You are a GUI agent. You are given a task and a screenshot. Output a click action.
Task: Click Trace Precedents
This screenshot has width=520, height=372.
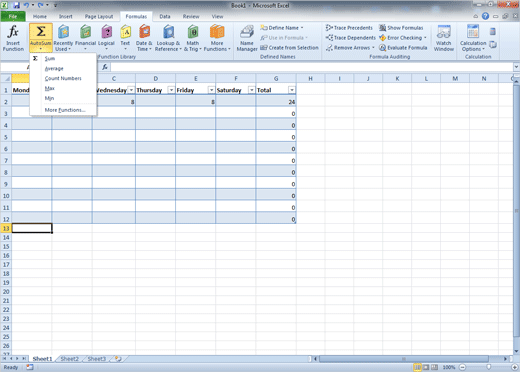click(x=349, y=28)
